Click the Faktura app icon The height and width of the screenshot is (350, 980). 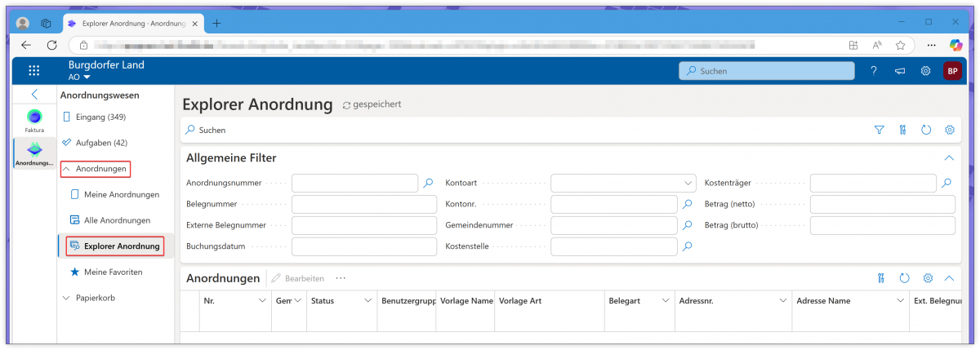pyautogui.click(x=34, y=118)
